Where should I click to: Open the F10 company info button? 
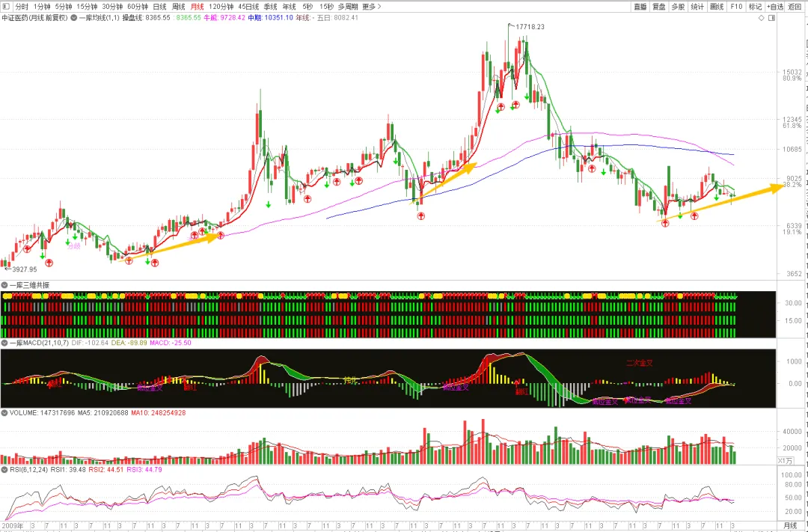(736, 7)
